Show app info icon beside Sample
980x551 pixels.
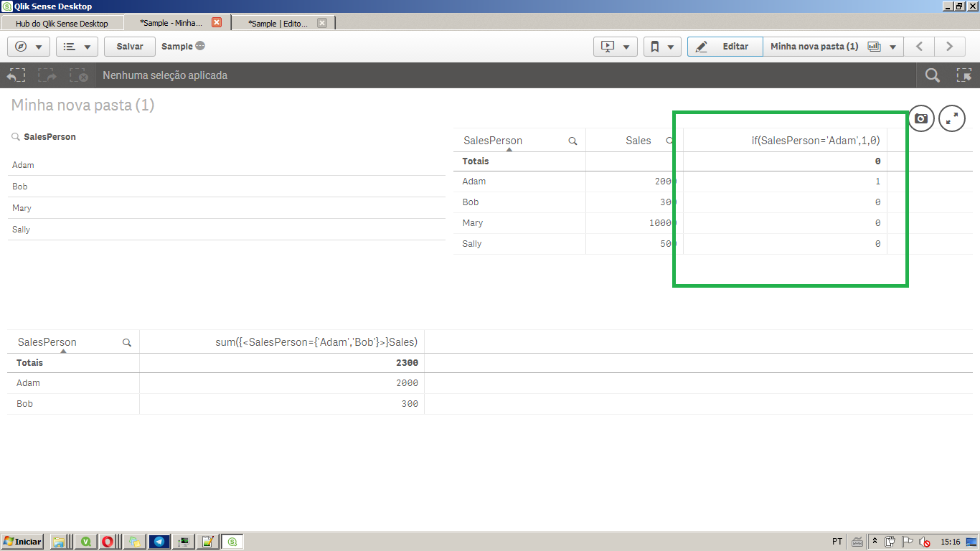tap(200, 46)
